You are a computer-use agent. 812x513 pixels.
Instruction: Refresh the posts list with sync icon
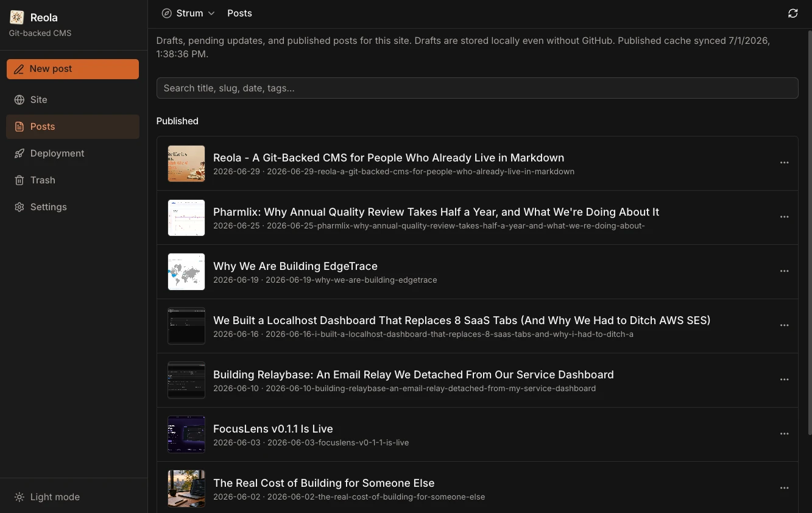[793, 13]
